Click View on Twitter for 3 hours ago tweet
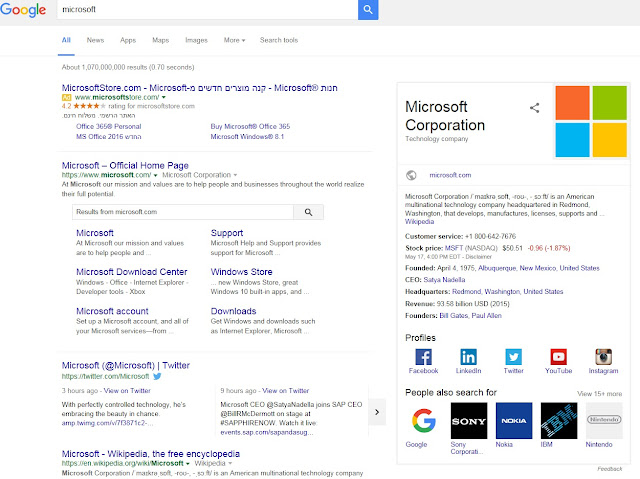640x479 pixels. pyautogui.click(x=127, y=391)
